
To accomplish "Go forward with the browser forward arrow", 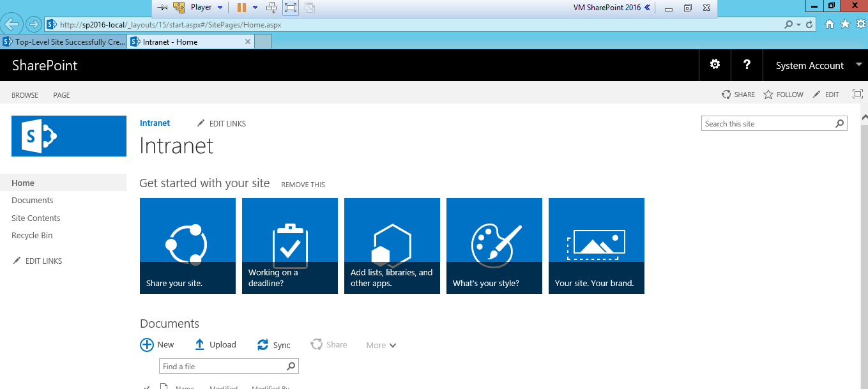I will click(33, 24).
